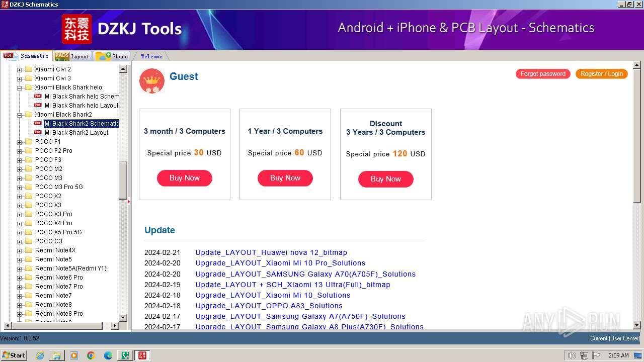Expand the POCO F1 folder
The image size is (644, 362).
click(x=20, y=142)
